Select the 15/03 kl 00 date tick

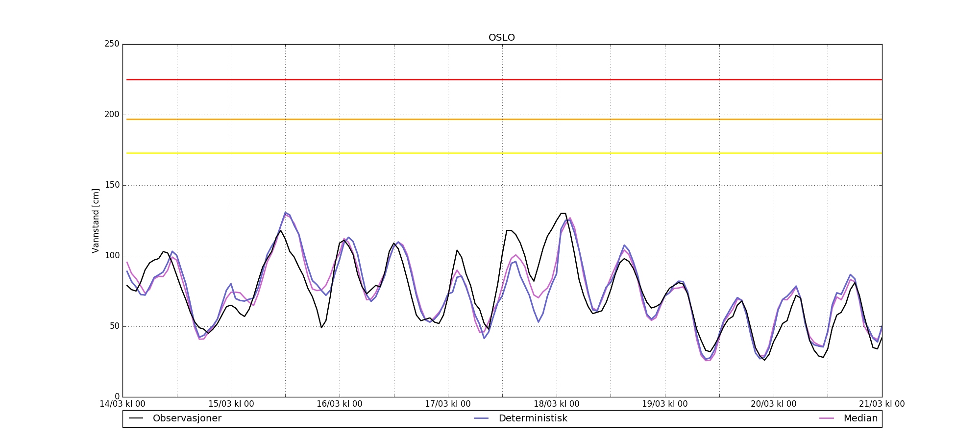click(231, 404)
